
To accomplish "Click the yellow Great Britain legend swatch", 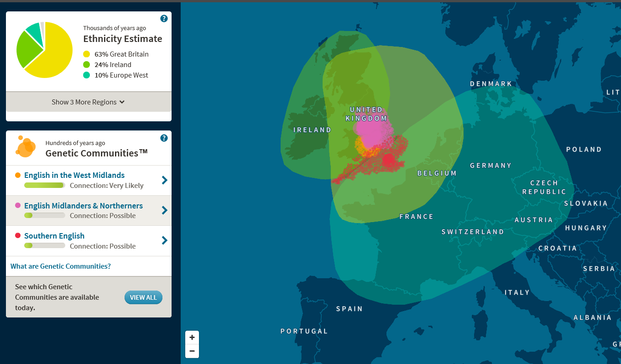I will (x=87, y=54).
